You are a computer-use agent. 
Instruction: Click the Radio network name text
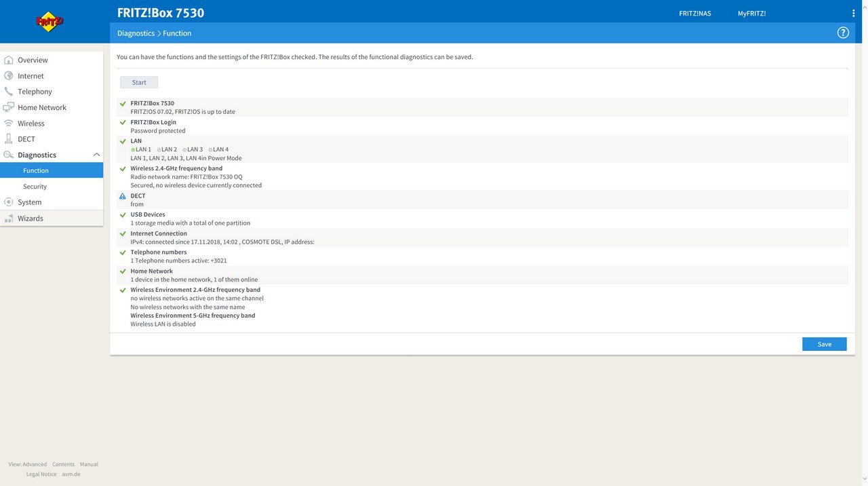click(186, 176)
